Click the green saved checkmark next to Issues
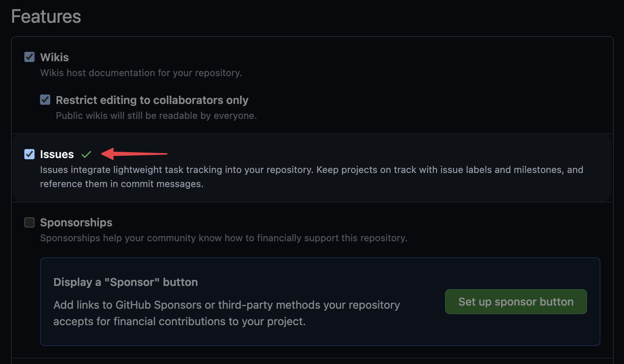624x364 pixels. point(86,155)
